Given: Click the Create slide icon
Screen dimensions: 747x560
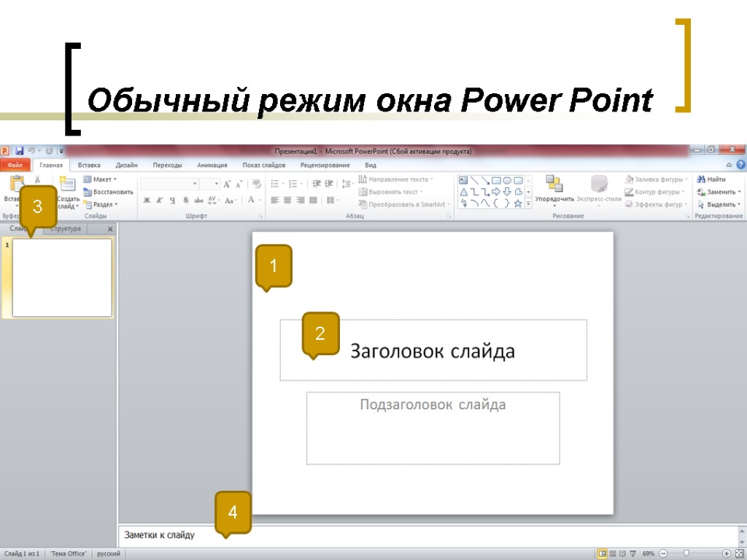Looking at the screenshot, I should (x=68, y=184).
